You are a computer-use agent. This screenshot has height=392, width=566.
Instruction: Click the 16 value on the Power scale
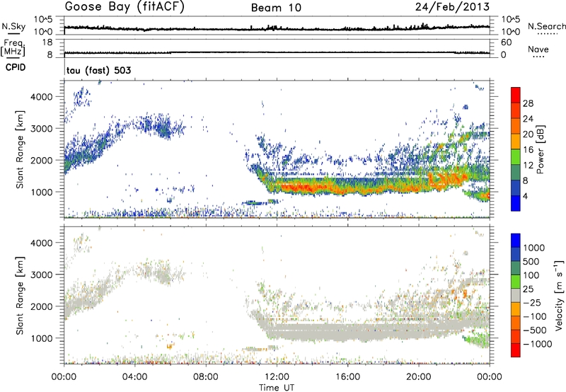[528, 150]
